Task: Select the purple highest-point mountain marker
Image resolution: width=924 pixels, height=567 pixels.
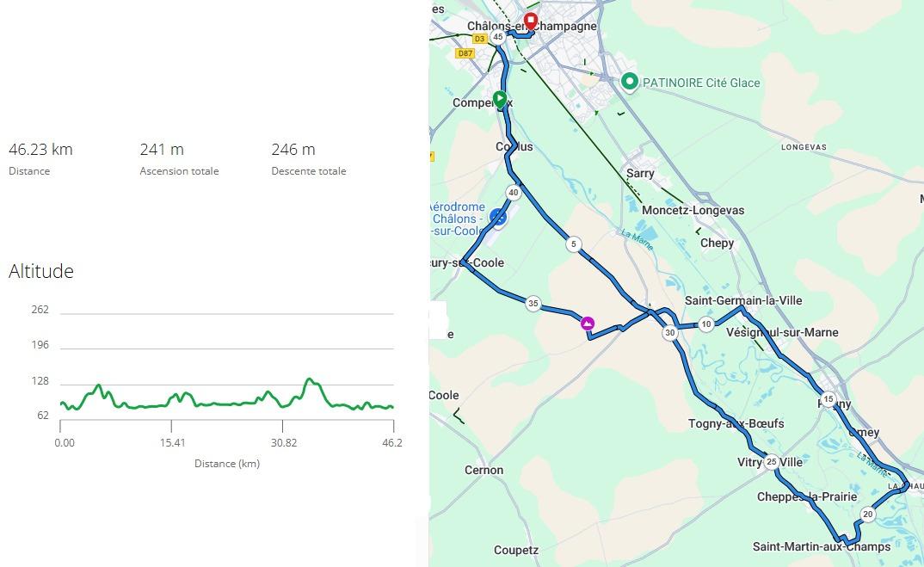Action: coord(588,324)
